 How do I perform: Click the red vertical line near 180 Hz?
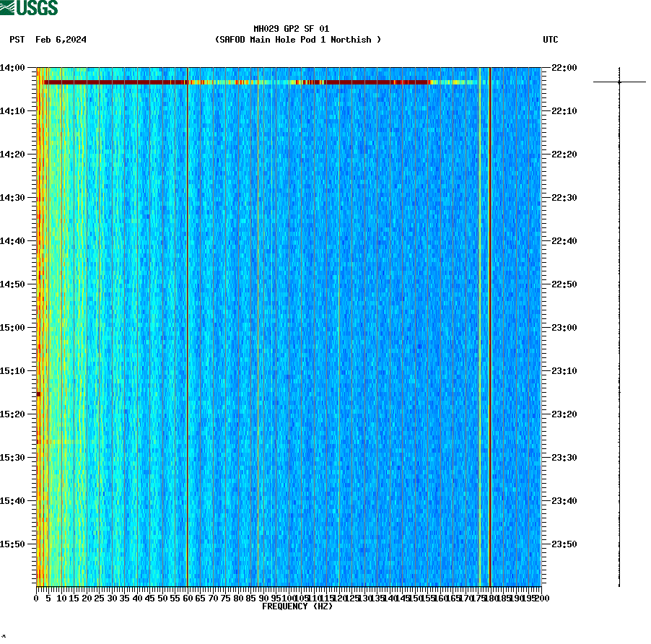point(489,325)
